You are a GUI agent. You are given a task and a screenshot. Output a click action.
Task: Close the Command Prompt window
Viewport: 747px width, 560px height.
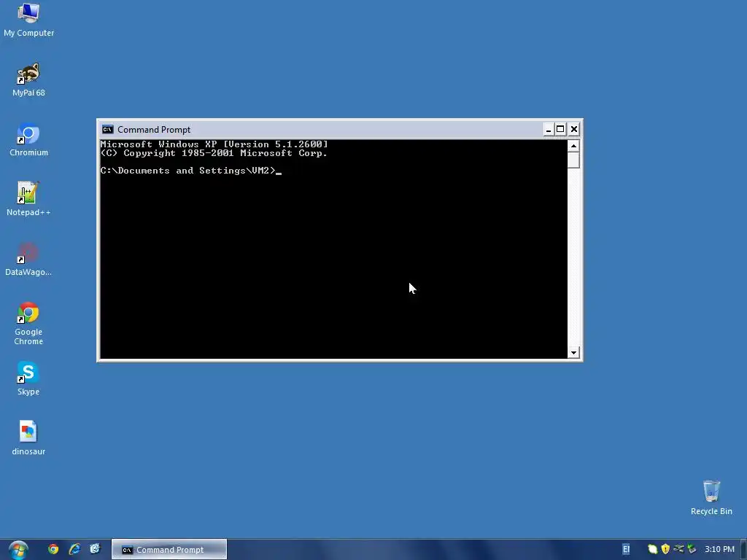click(574, 130)
